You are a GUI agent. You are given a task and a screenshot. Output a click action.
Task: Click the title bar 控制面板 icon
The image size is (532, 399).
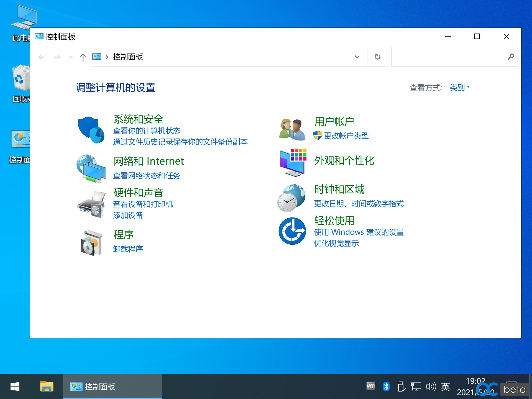39,36
